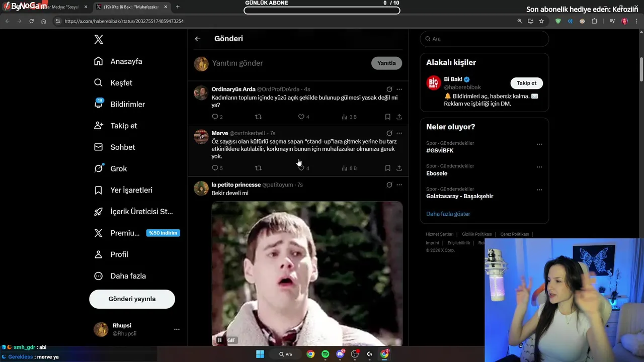
Task: Open Rhupsi account menu dots
Action: (x=177, y=329)
